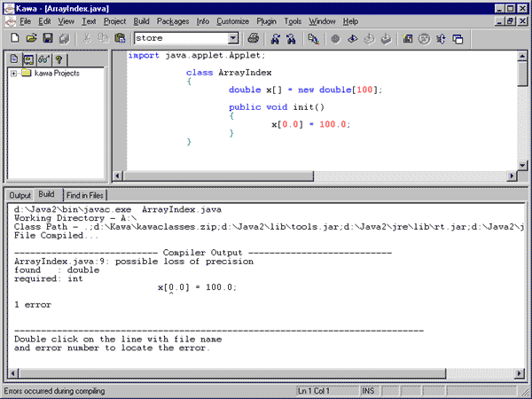Select the Build tab

46,194
